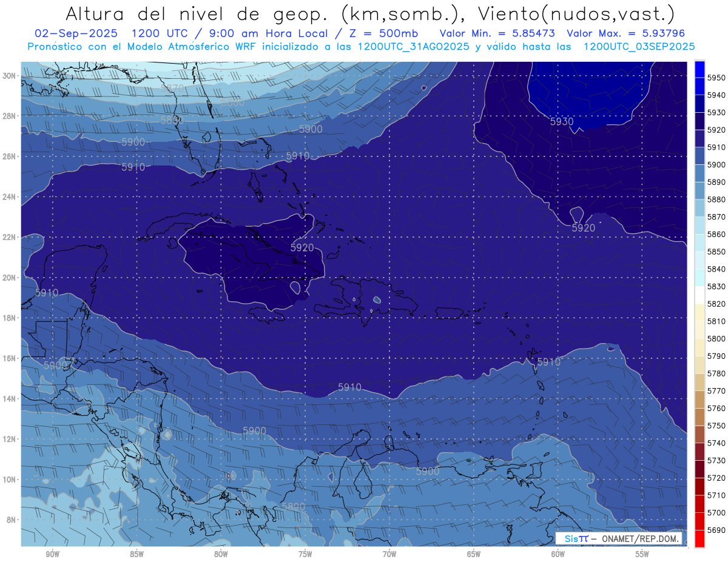Image resolution: width=728 pixels, height=562 pixels.
Task: Click the 20N latitude axis label
Action: pos(9,278)
